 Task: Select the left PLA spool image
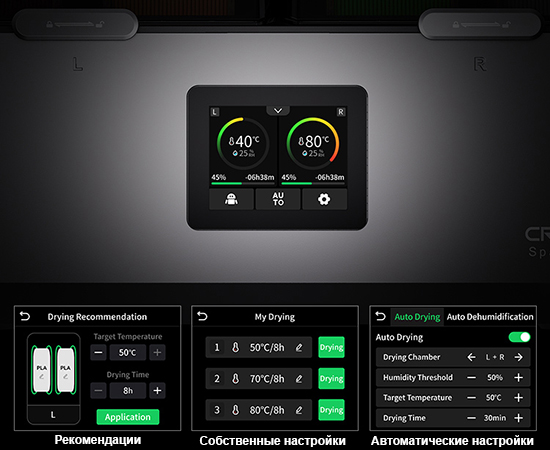pyautogui.click(x=41, y=370)
